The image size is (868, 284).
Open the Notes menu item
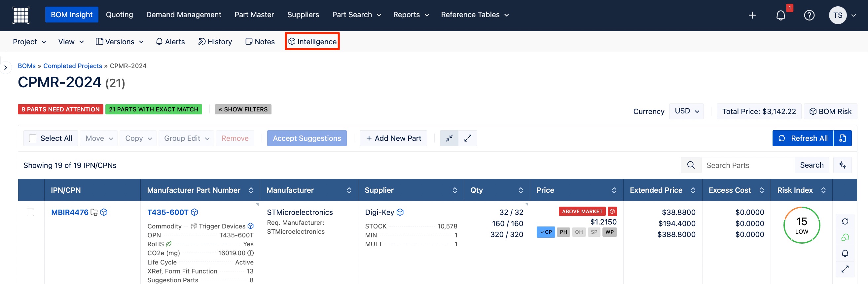click(x=260, y=42)
